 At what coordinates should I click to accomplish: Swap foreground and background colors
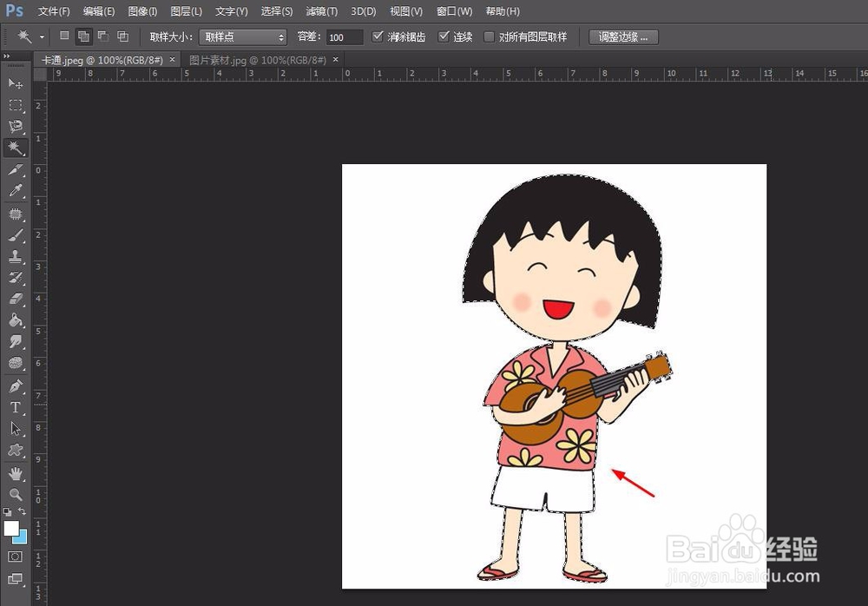tap(23, 511)
